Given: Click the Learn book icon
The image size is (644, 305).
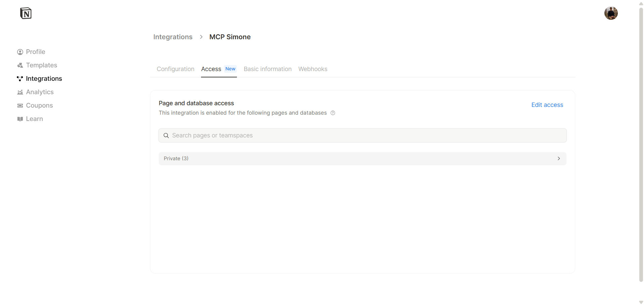Looking at the screenshot, I should (x=20, y=119).
